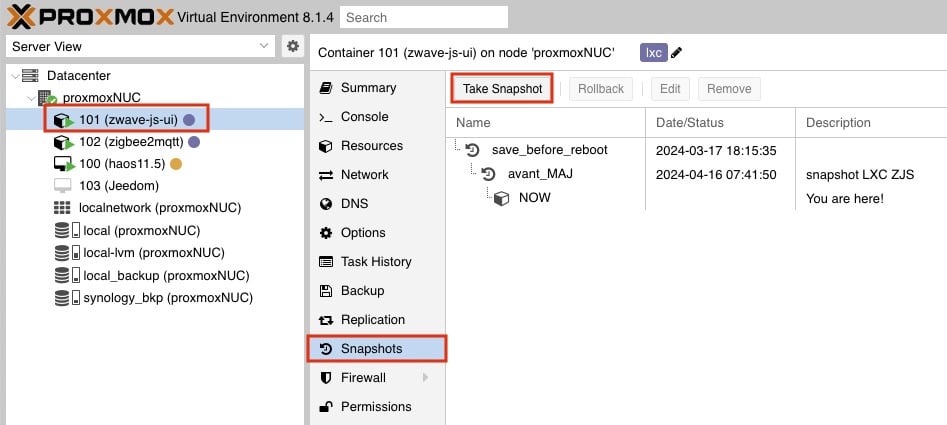The width and height of the screenshot is (947, 425).
Task: Click the Take Snapshot button
Action: 502,89
